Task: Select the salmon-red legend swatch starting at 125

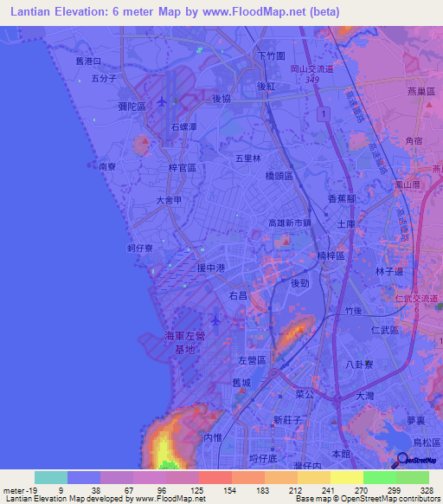Action: (x=215, y=477)
